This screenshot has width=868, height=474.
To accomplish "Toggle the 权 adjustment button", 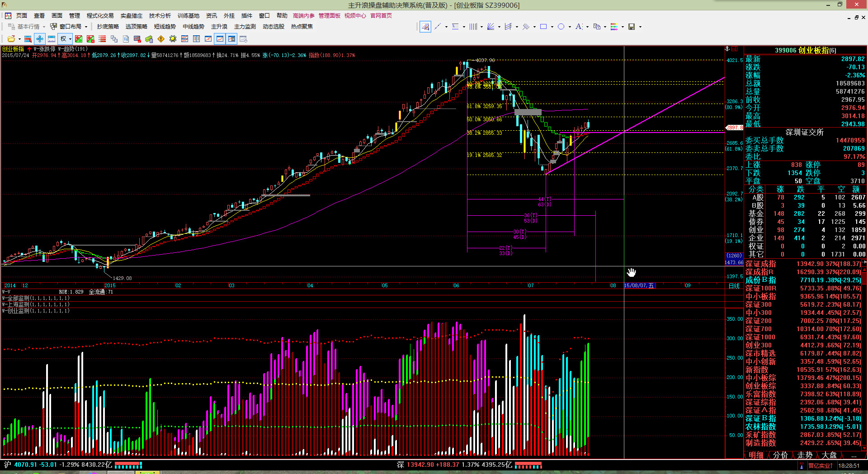I will point(63,39).
